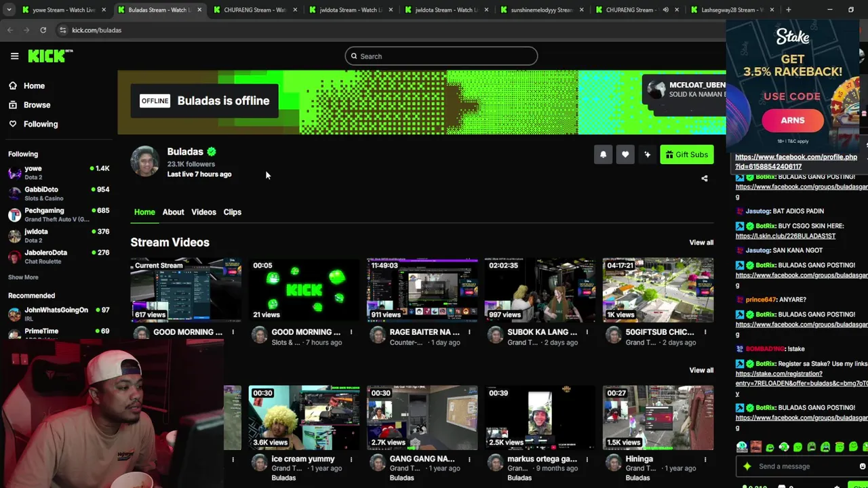Open recommended JohnWhatsGoingOn channel
The height and width of the screenshot is (488, 868).
[58, 314]
